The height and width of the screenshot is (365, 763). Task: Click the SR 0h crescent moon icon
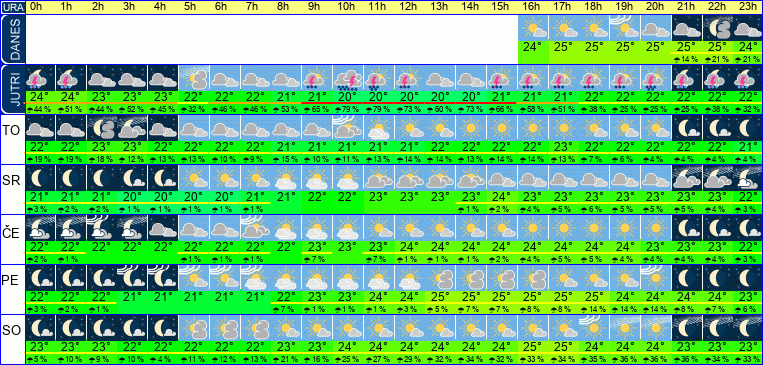[x=39, y=178]
